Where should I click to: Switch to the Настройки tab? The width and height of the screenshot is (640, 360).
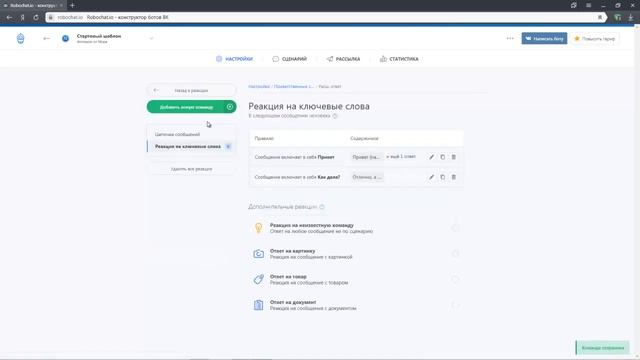tap(234, 59)
